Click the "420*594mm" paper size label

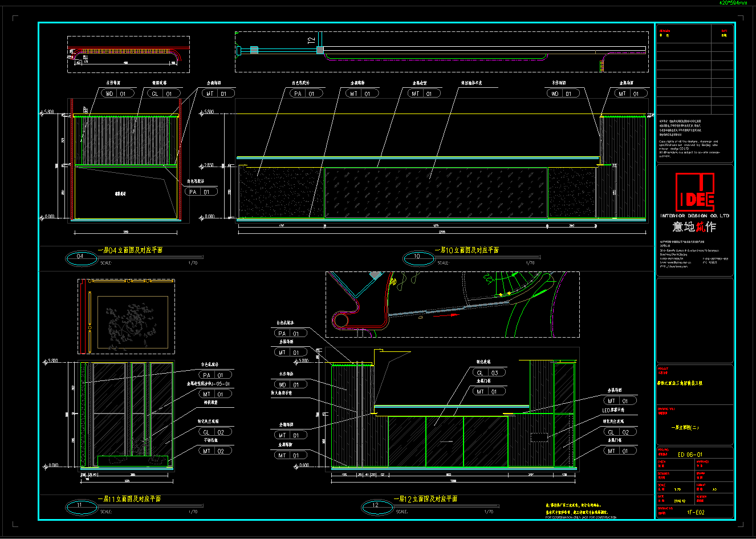733,3
